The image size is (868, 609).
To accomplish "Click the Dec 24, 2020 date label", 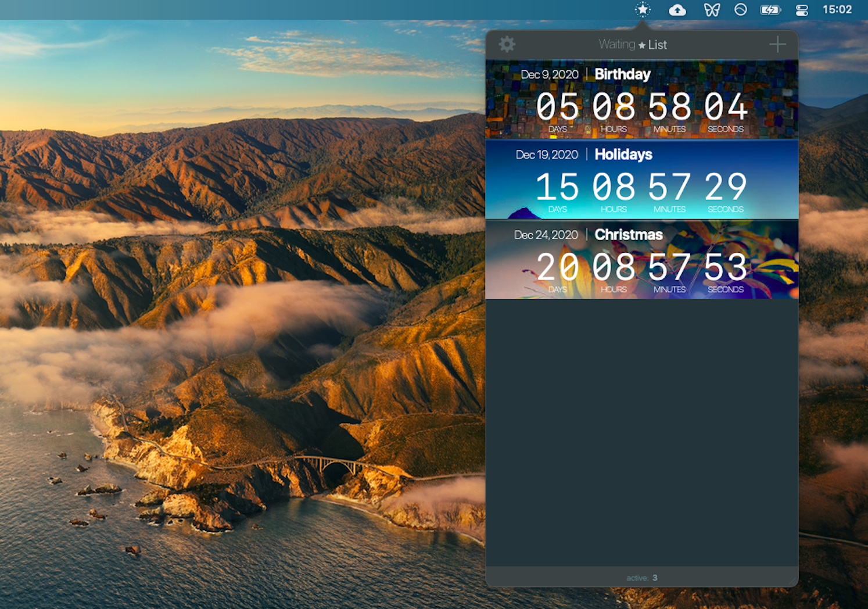I will [546, 235].
